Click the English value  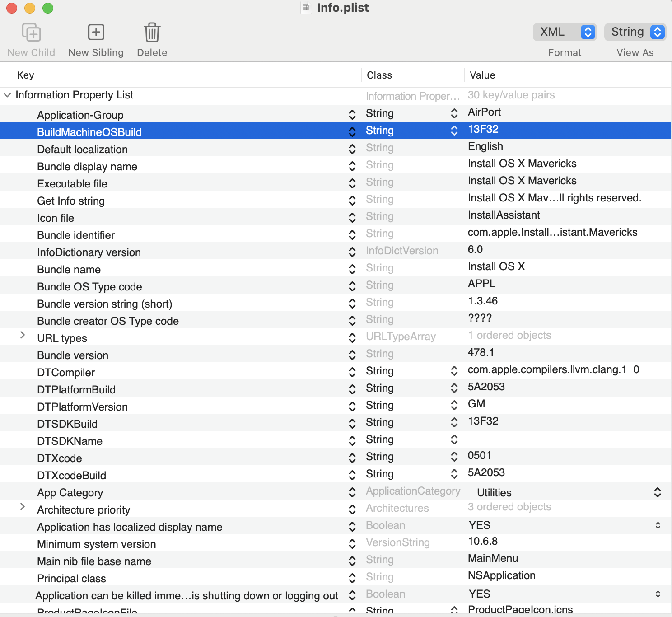click(485, 146)
